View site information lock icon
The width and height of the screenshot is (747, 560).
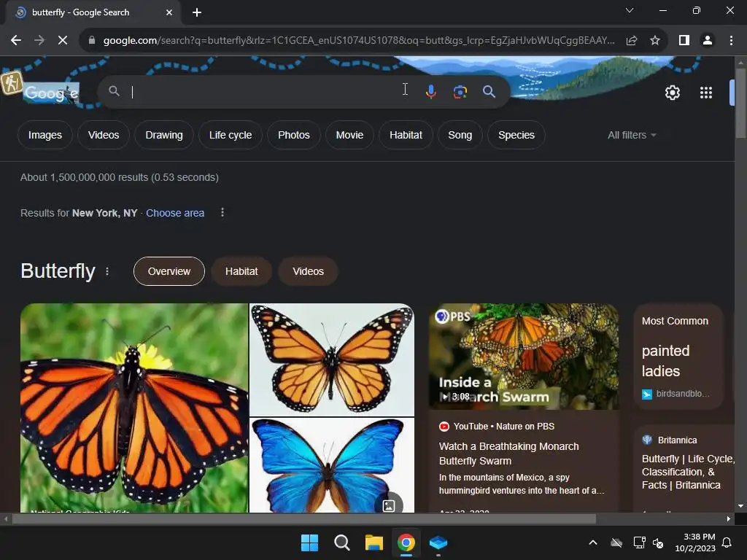(92, 41)
